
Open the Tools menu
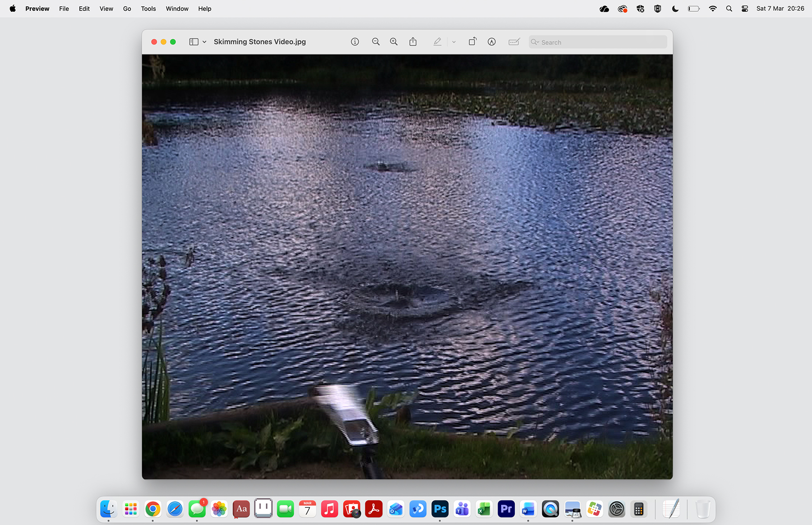tap(148, 9)
